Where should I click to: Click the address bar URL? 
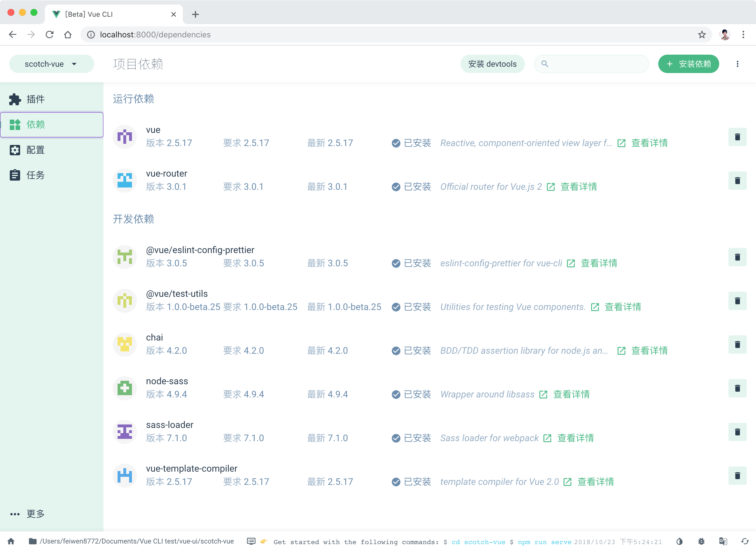[x=155, y=34]
